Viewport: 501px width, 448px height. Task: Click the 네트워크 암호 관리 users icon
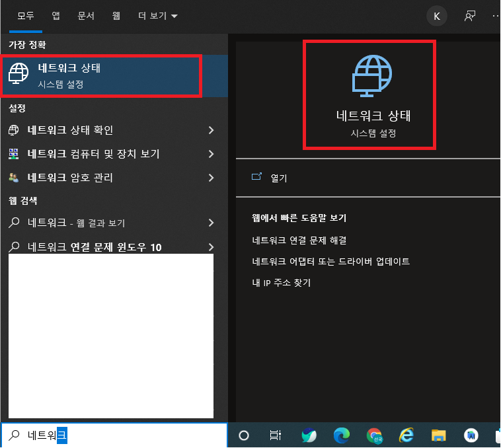[13, 178]
